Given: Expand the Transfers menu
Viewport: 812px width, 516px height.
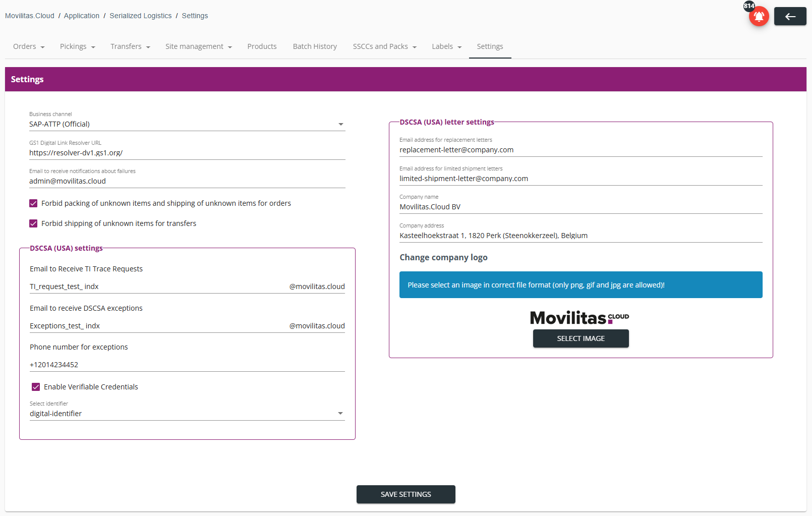Looking at the screenshot, I should (x=130, y=46).
